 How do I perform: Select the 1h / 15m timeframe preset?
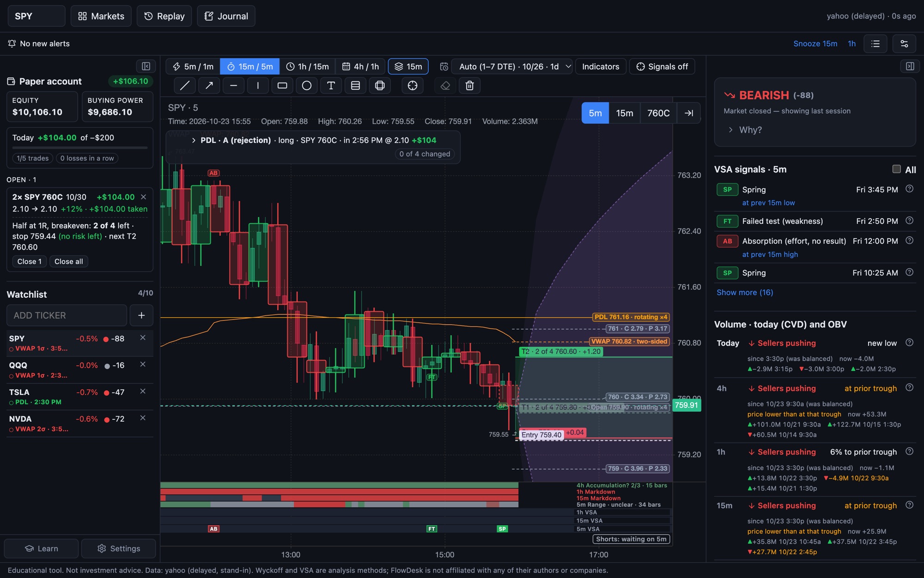[x=307, y=67]
